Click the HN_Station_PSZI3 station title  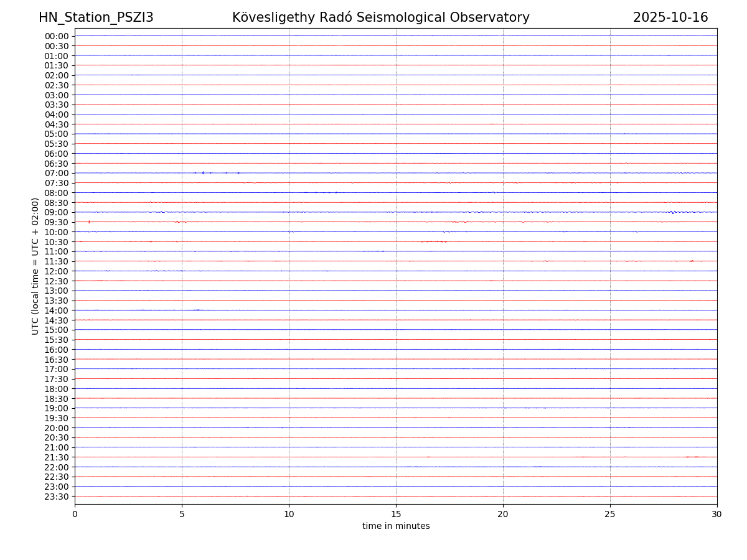click(96, 17)
